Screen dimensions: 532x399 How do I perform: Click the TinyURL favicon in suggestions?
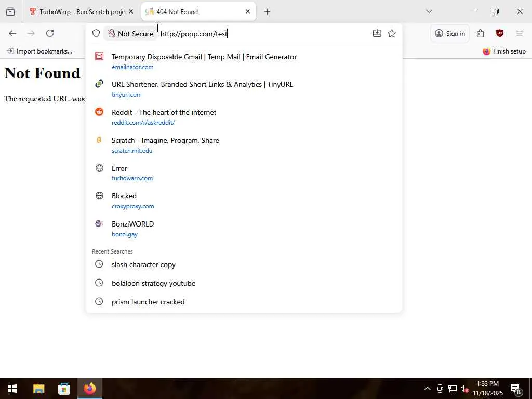click(x=99, y=84)
